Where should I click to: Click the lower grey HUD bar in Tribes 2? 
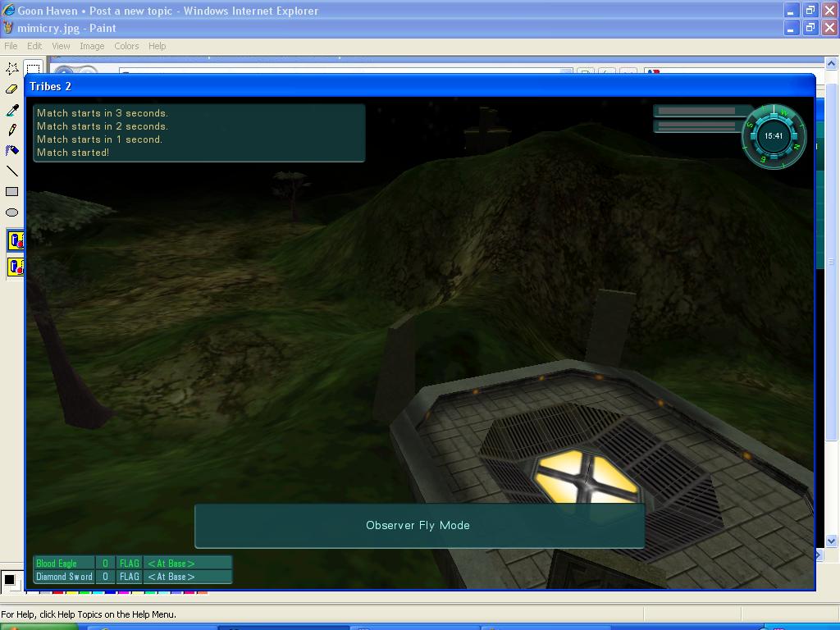click(x=696, y=126)
